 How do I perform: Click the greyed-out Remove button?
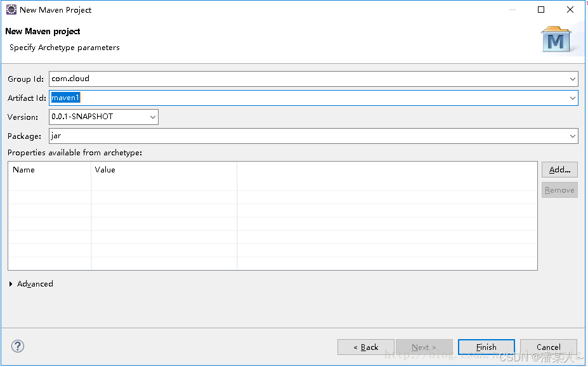(559, 190)
